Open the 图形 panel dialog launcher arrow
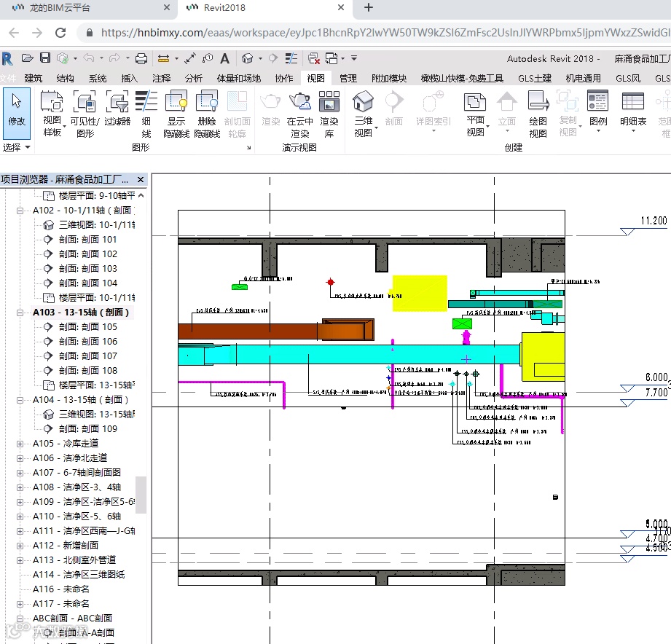This screenshot has width=671, height=644. 248,148
